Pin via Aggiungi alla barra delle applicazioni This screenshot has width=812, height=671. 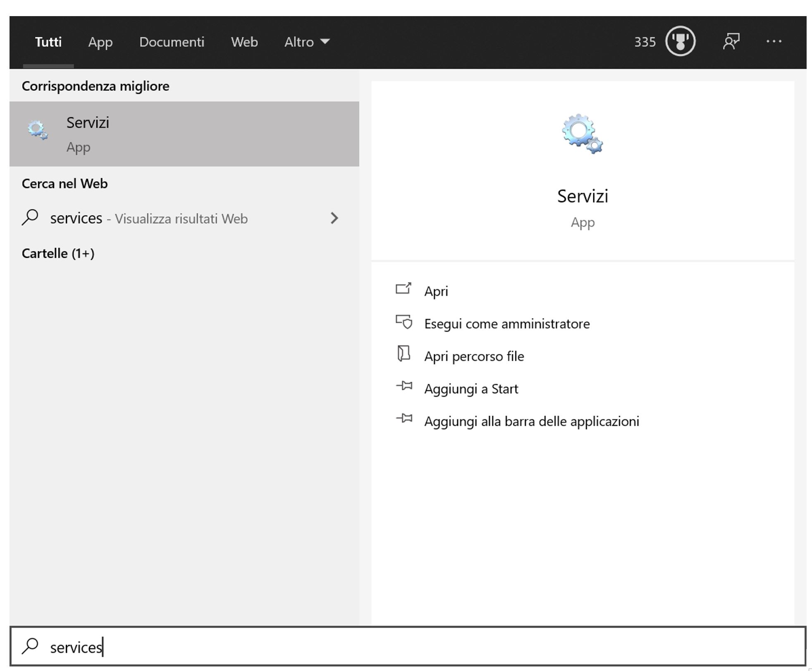point(531,421)
